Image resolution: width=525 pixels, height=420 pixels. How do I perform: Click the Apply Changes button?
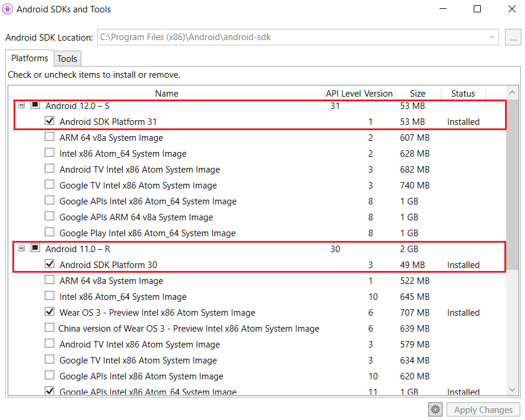coord(483,409)
